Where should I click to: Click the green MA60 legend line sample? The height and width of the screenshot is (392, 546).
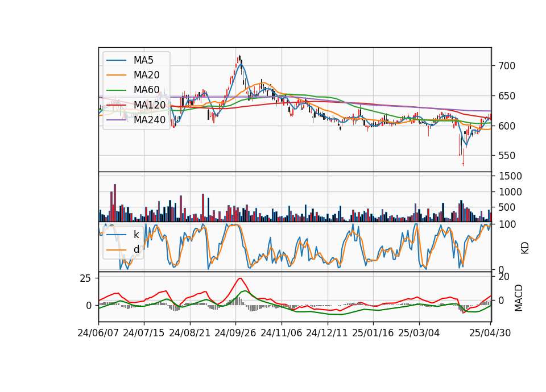[116, 90]
